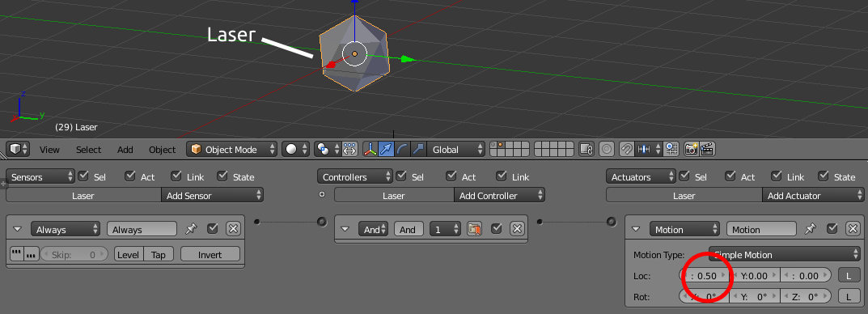
Task: Open the Motion Type Simple Motion dropdown
Action: tap(784, 255)
